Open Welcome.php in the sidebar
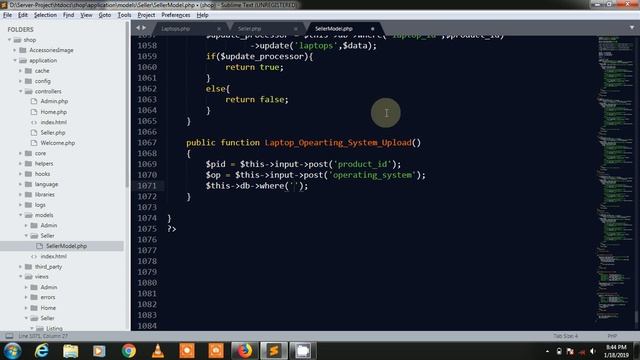 pyautogui.click(x=58, y=143)
